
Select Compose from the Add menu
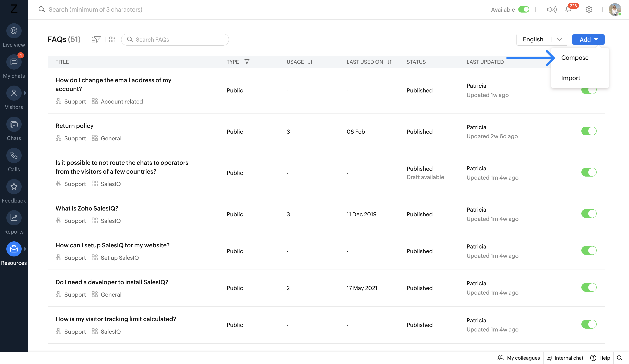pos(575,58)
